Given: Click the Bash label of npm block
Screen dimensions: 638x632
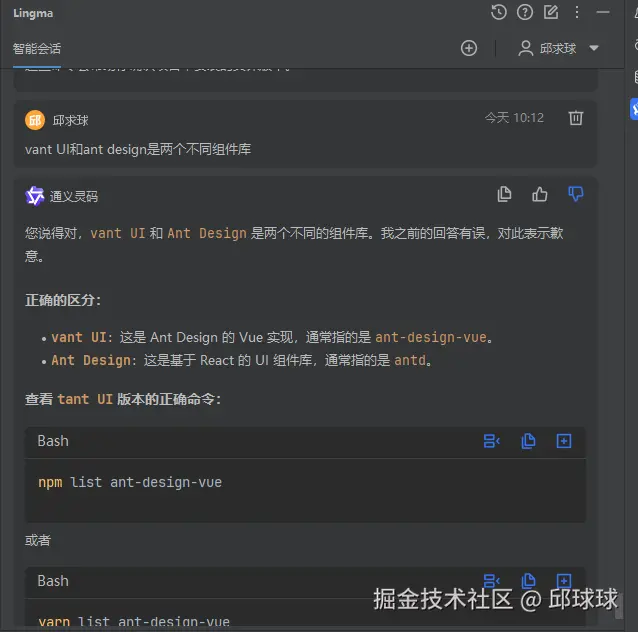Looking at the screenshot, I should click(53, 441).
